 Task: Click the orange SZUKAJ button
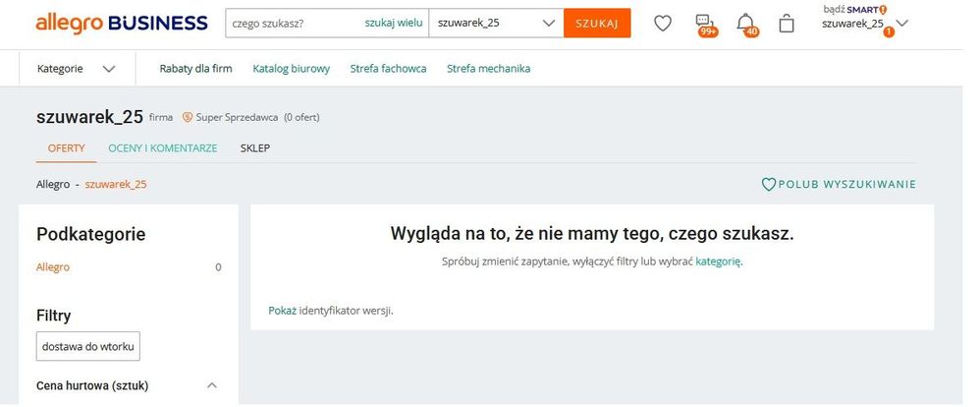click(x=597, y=24)
